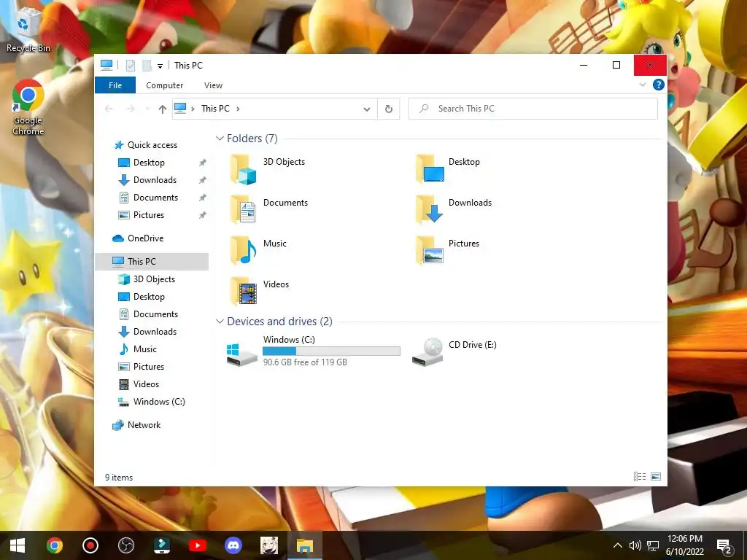Select OneDrive in navigation pane
This screenshot has height=560, width=747.
tap(138, 238)
